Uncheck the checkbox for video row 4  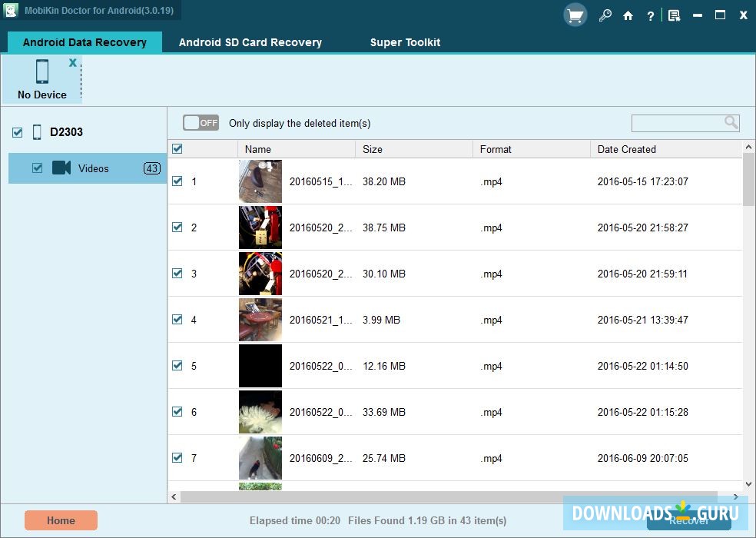[x=177, y=320]
